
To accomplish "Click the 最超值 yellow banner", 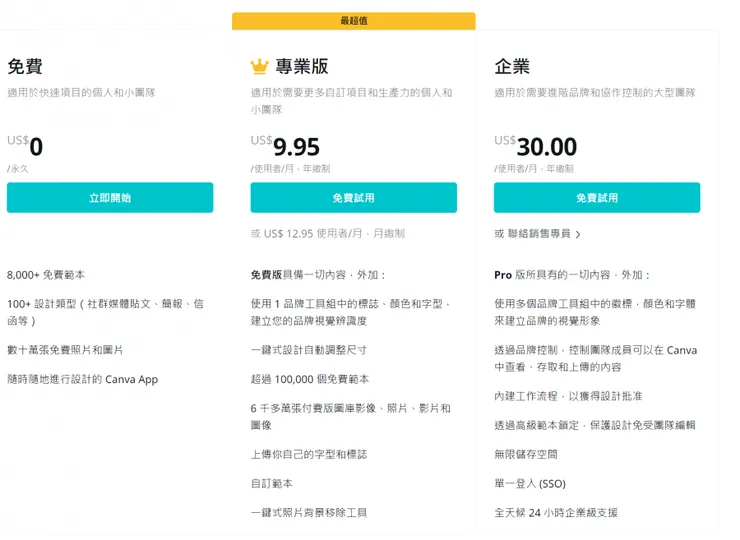I will point(353,21).
